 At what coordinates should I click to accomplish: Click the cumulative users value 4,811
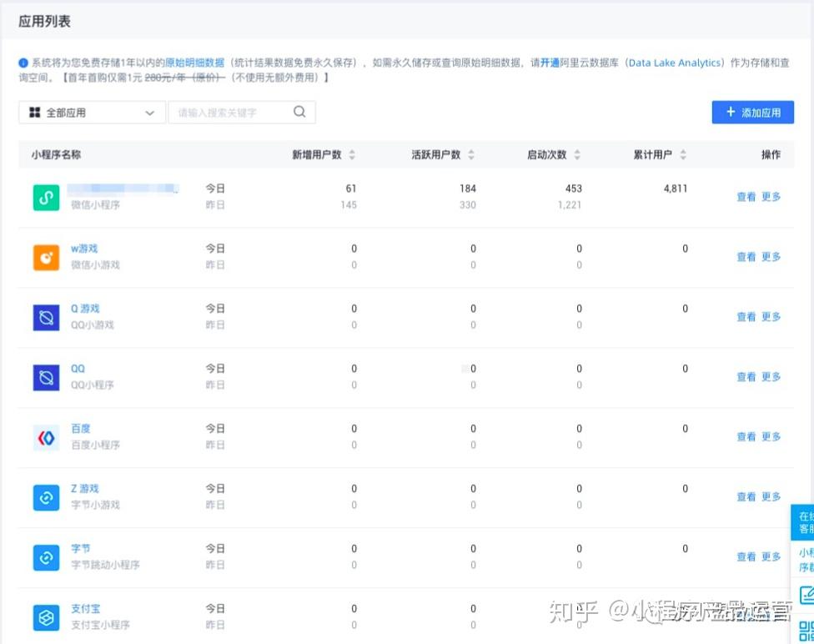675,189
